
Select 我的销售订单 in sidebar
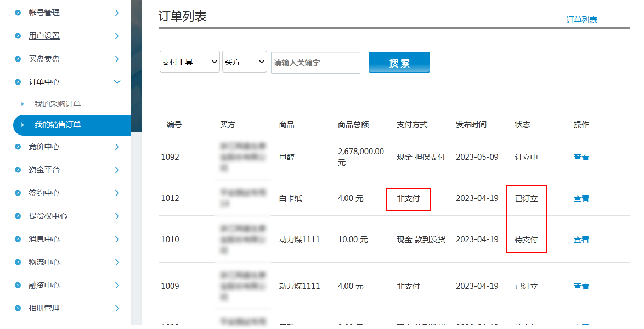pos(58,125)
